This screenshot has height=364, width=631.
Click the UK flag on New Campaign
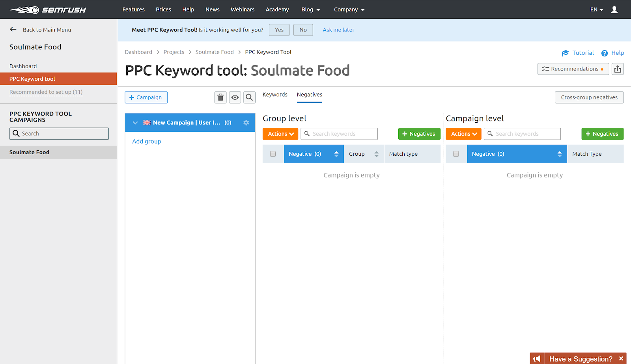(x=147, y=123)
